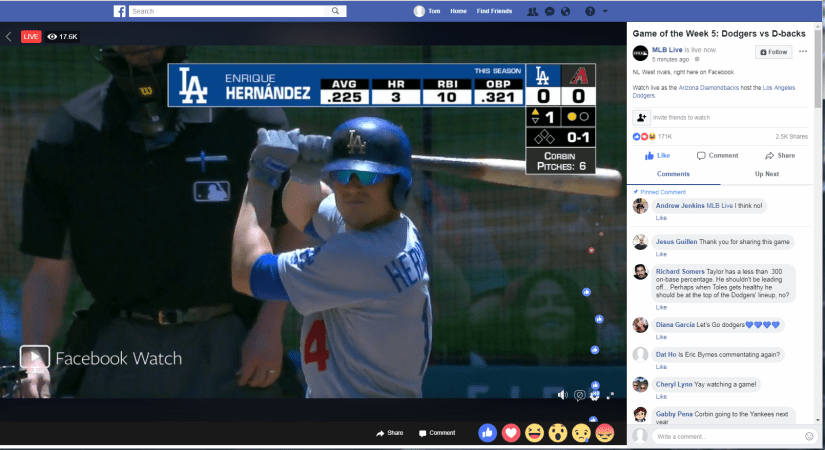Enter fullscreen with the expand icon
This screenshot has height=450, width=825.
click(610, 395)
